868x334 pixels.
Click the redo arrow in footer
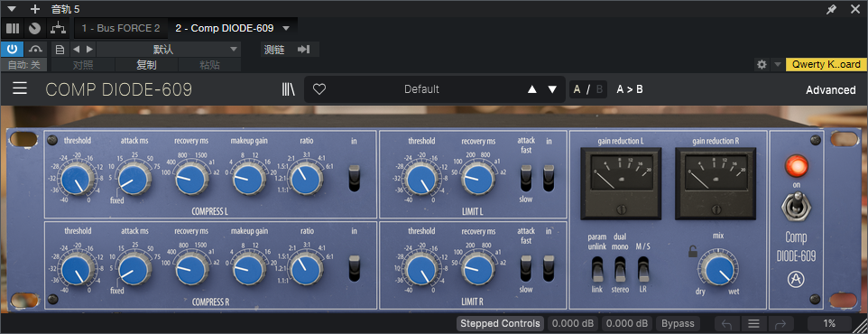pos(780,324)
